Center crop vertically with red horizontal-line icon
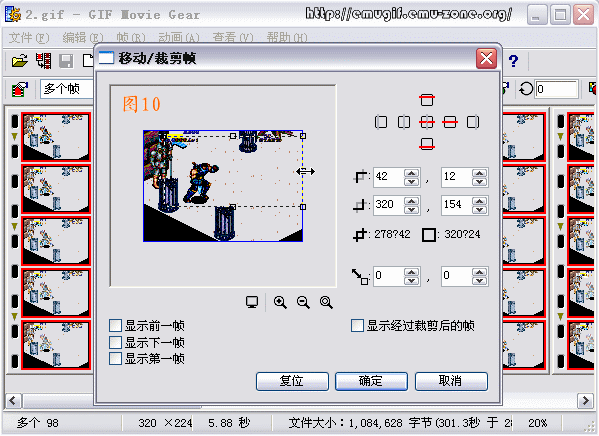The height and width of the screenshot is (436, 599). [450, 122]
